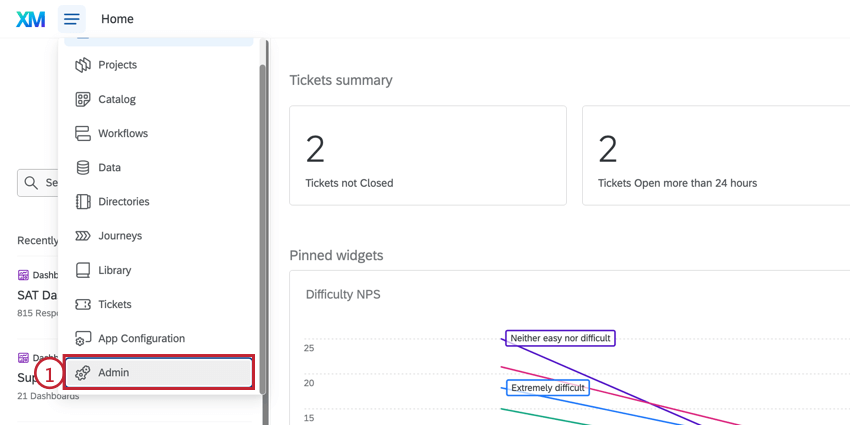Click the XM logo

31,19
